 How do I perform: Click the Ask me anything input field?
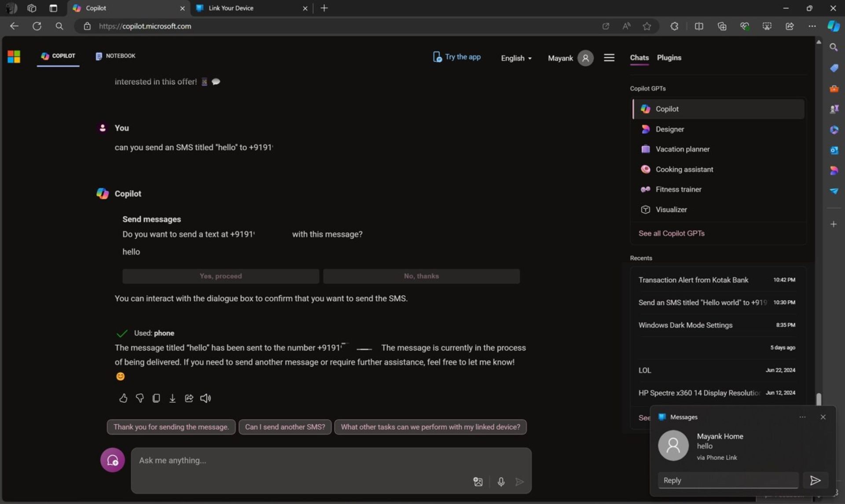[x=330, y=460]
